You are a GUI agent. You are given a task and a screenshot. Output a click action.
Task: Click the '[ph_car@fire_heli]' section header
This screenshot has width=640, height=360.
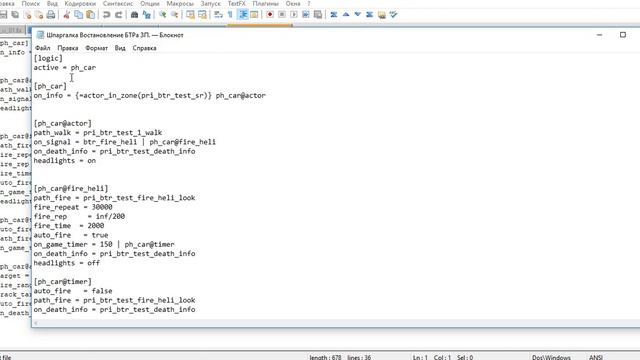pyautogui.click(x=71, y=188)
